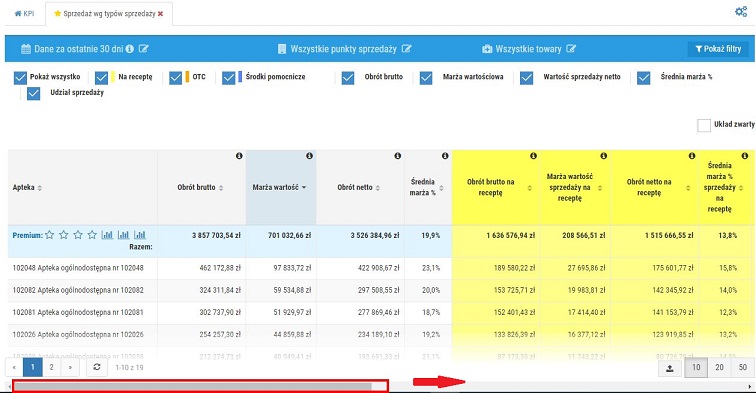Toggle Marża wartość descending sort arrow
Image resolution: width=756 pixels, height=393 pixels.
tap(304, 187)
